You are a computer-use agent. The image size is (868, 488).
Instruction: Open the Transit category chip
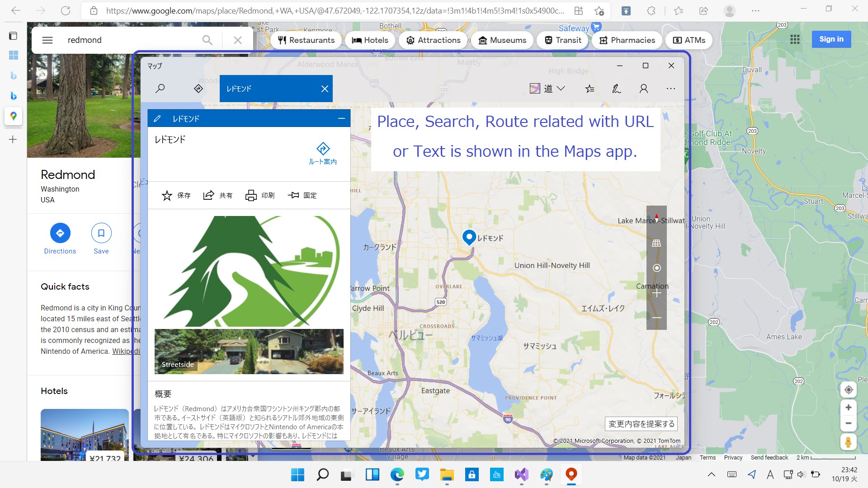[x=563, y=40]
